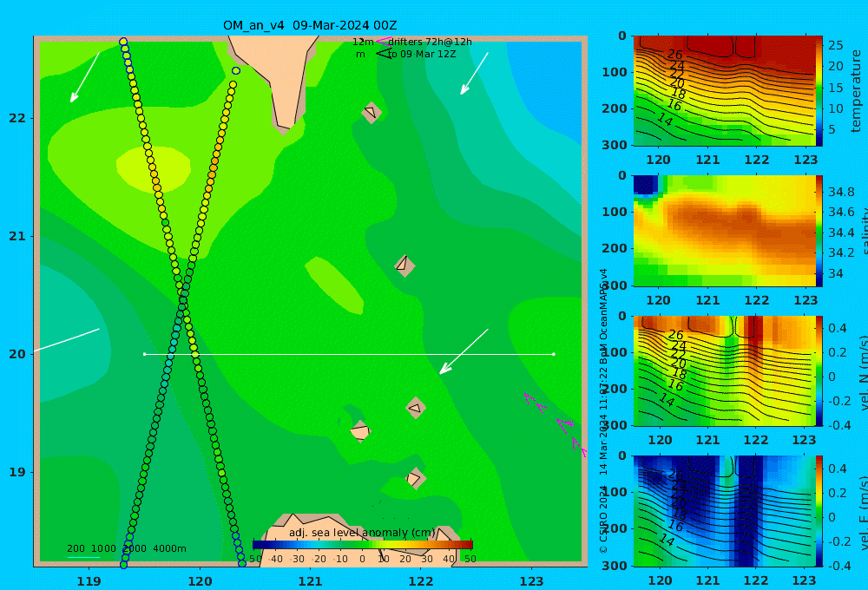Click the '26' isotherm label in temperature panel
This screenshot has height=590, width=868.
[x=674, y=55]
